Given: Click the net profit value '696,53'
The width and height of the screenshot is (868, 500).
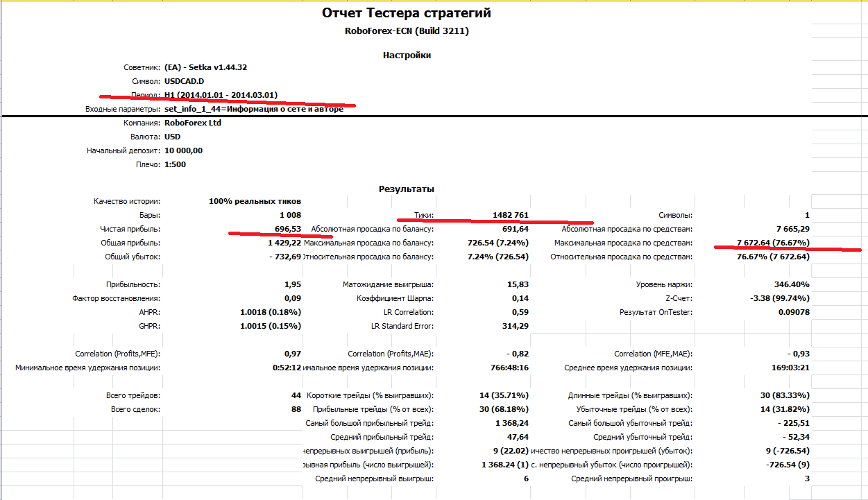Looking at the screenshot, I should pyautogui.click(x=288, y=229).
